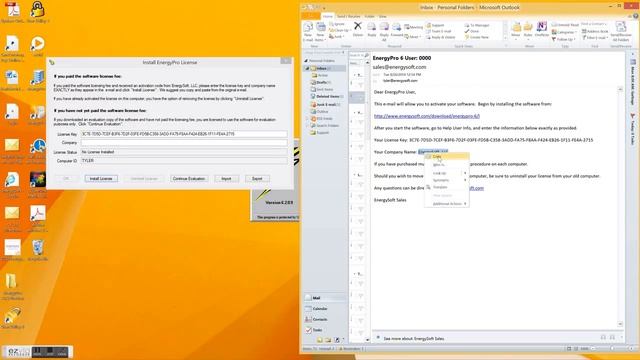
Task: Expand the RSS Feeds folder
Action: click(308, 119)
